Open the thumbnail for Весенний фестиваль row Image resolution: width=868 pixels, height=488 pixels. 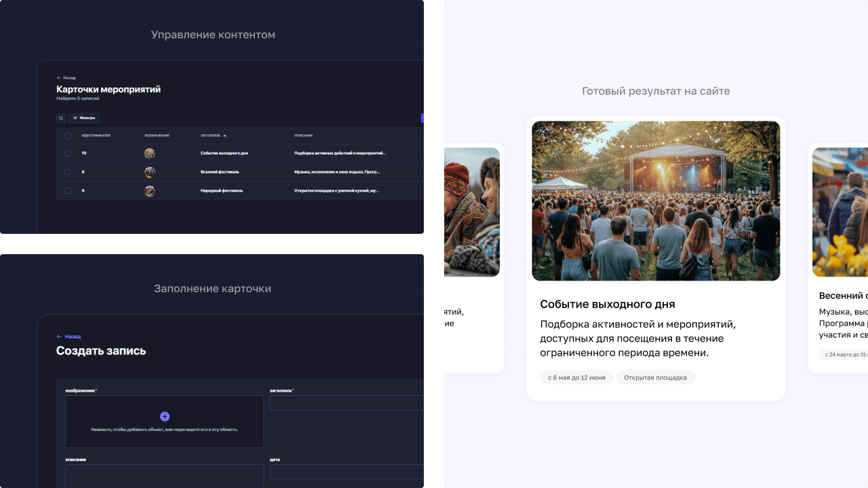coord(149,172)
